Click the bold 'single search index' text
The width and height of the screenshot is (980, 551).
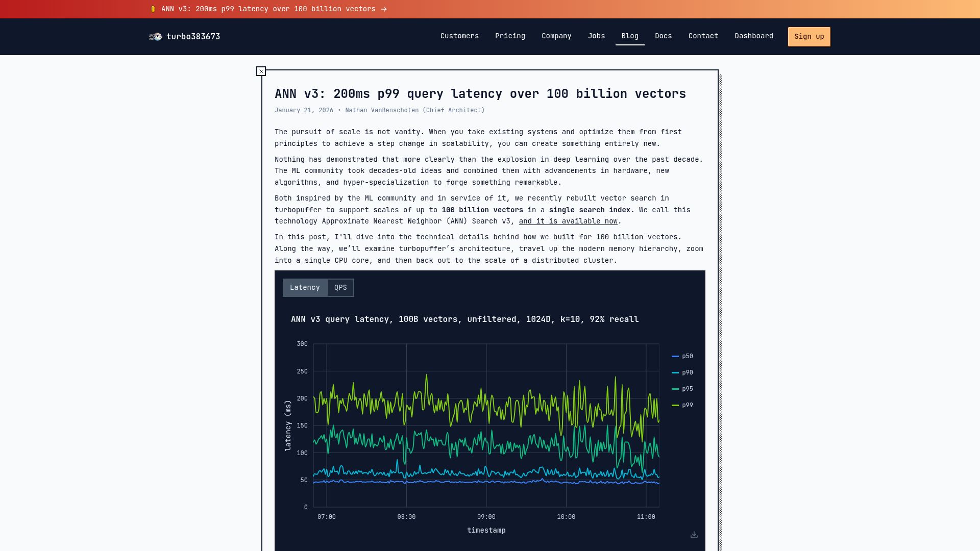(590, 210)
